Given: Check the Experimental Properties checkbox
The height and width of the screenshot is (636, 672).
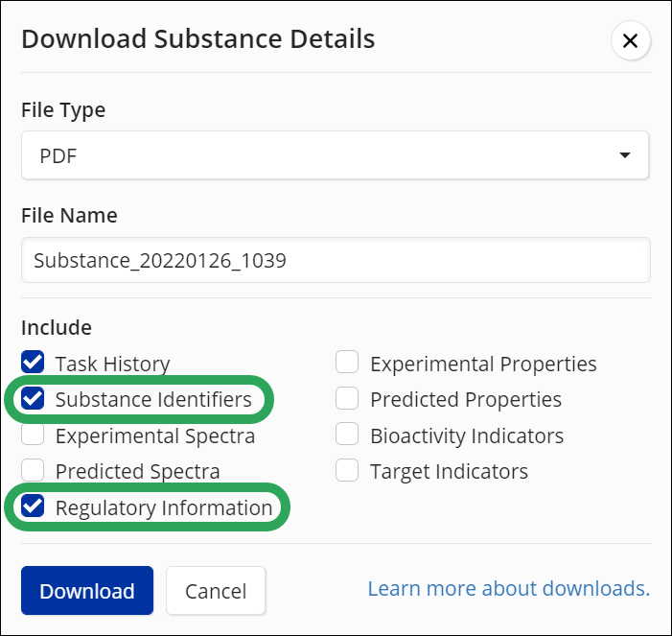Looking at the screenshot, I should click(347, 362).
